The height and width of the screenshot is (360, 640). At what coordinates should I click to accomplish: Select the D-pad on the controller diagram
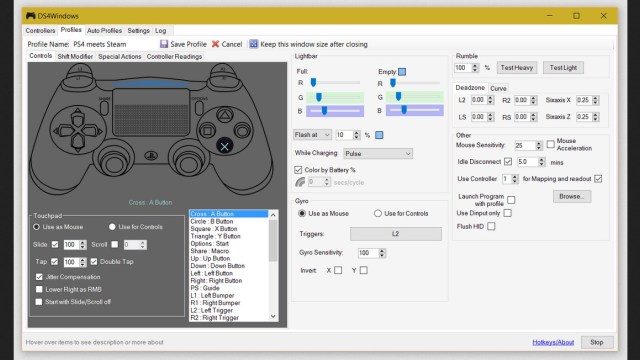coord(78,130)
